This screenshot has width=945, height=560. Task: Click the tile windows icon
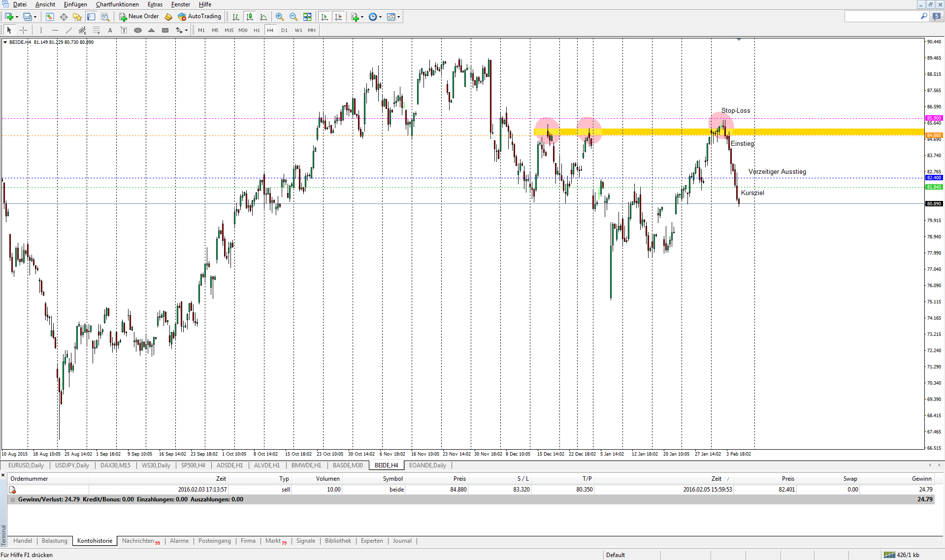307,17
